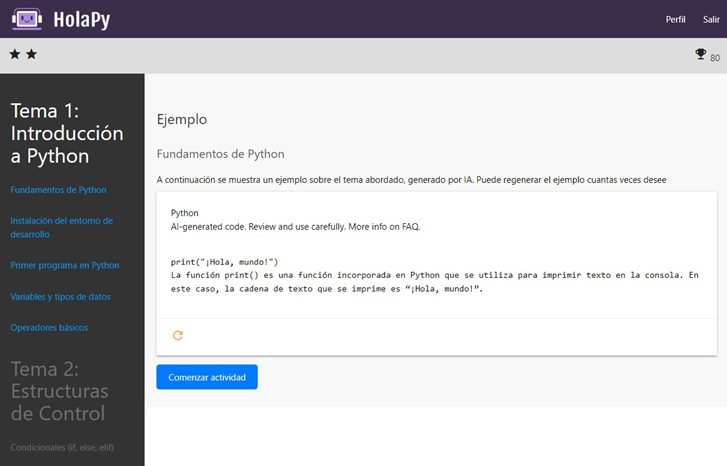Select Primer programa en Python lesson
Viewport: 727px width, 466px height.
[x=64, y=265]
